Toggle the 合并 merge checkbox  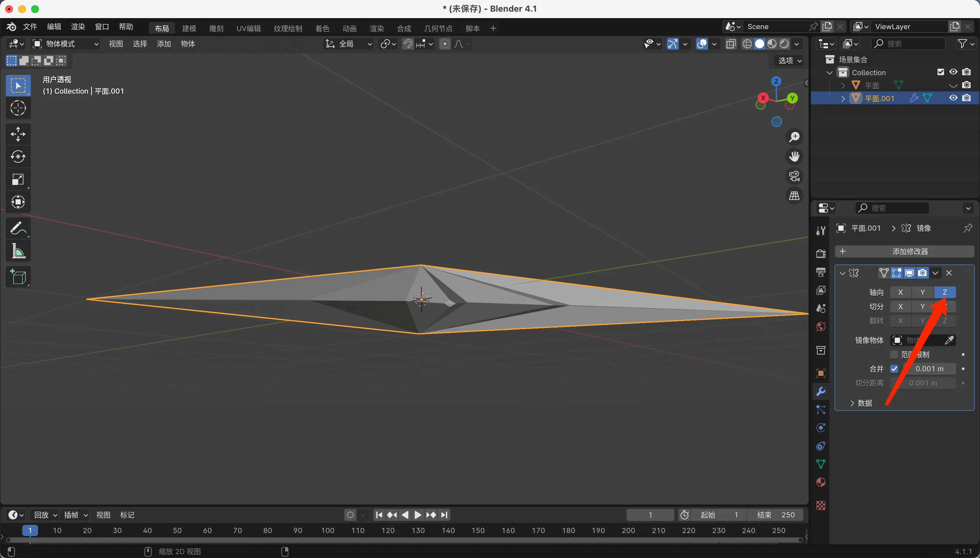(x=894, y=369)
